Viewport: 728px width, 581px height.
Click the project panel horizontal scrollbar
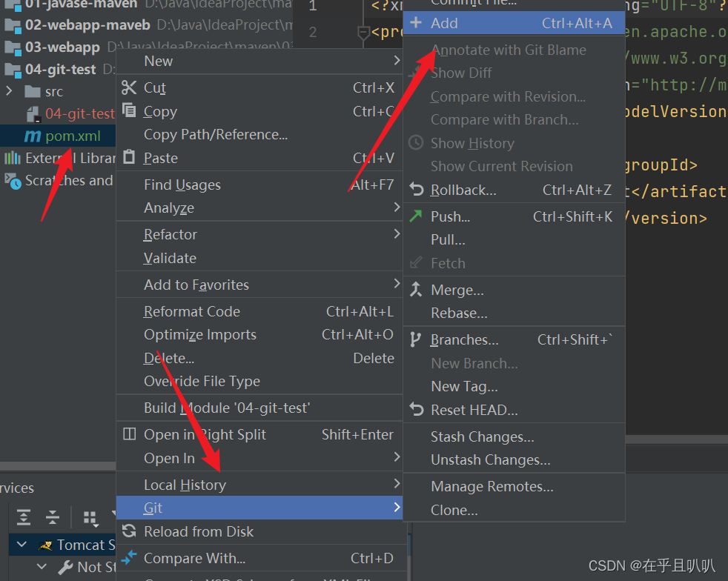click(x=58, y=465)
